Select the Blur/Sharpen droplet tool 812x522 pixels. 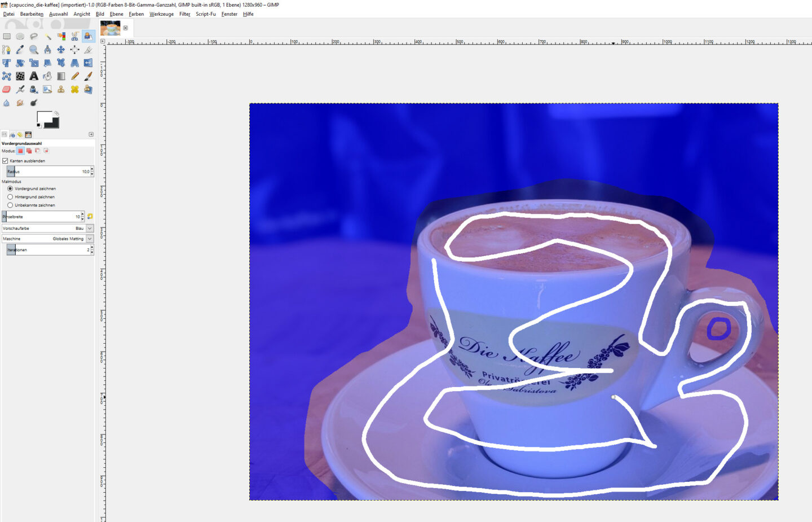pos(7,103)
